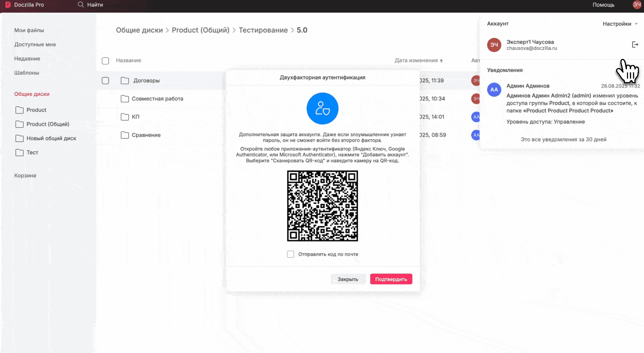This screenshot has width=644, height=353.
Task: Click the Найти search field
Action: point(95,5)
